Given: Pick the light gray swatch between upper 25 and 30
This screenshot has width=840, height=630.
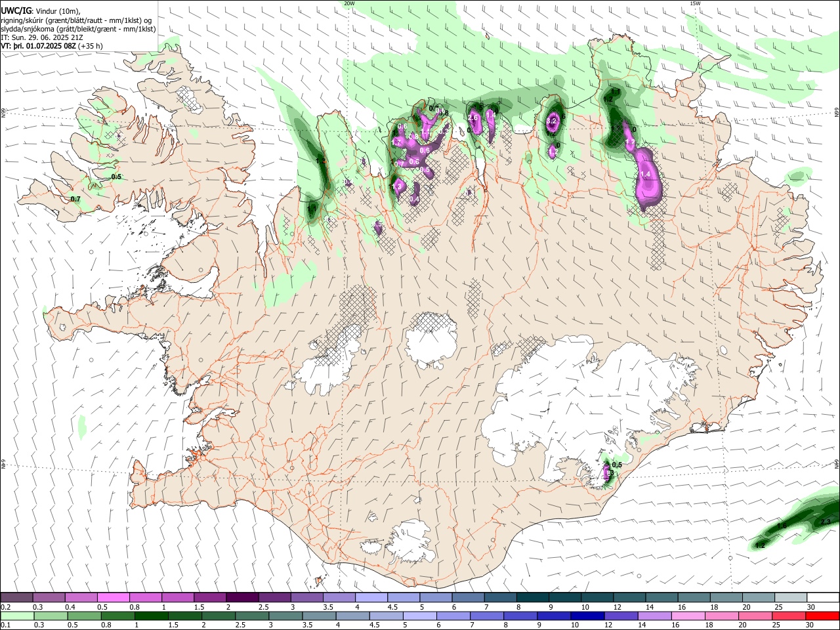Looking at the screenshot, I should click(x=790, y=598).
